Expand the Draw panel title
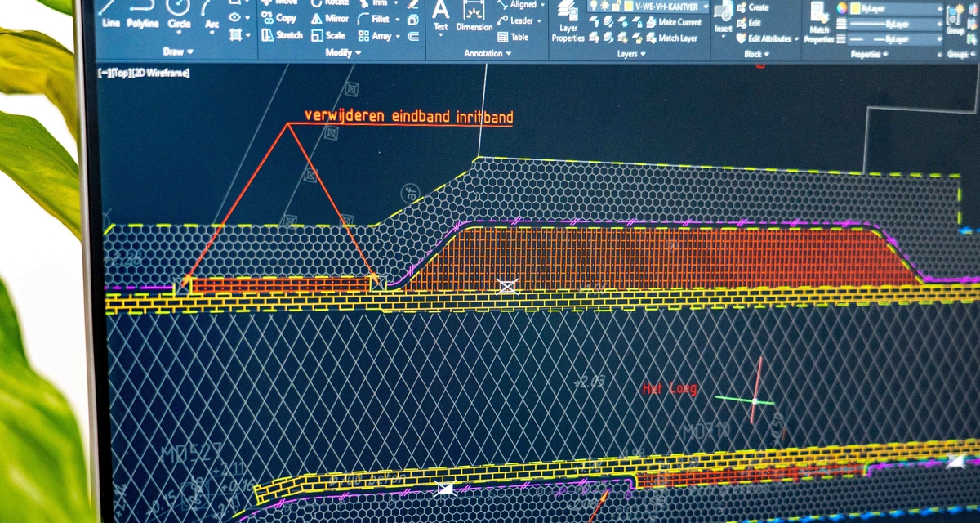The image size is (980, 523). click(x=178, y=51)
